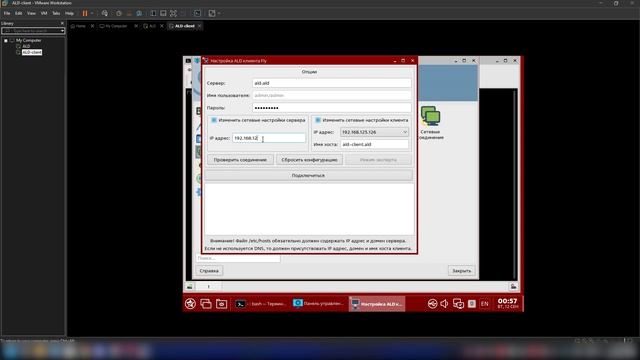Open the stretch guest dropdown arrow in toolbar
The image size is (640, 360).
coord(219,13)
